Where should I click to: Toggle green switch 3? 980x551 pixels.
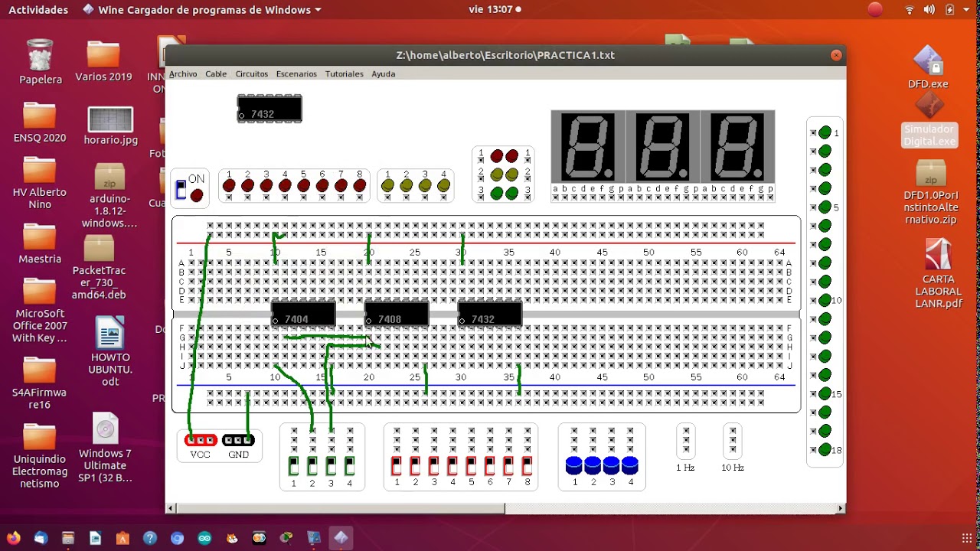(331, 465)
